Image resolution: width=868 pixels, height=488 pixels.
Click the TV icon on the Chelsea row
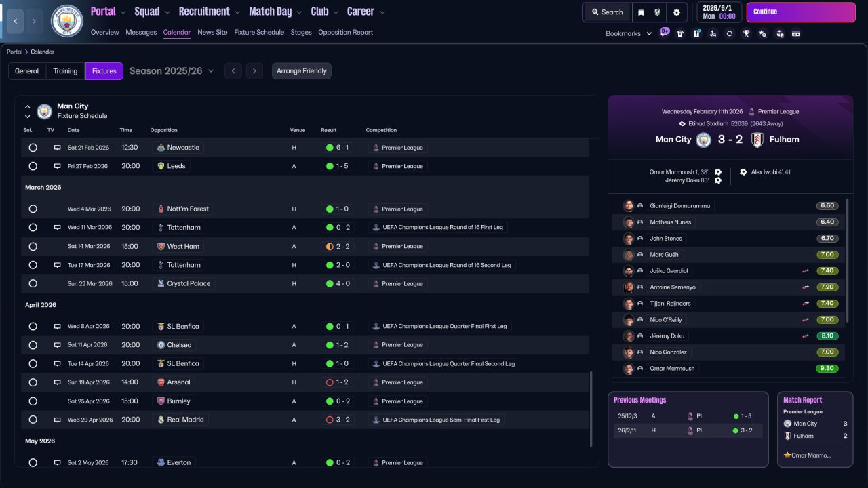[58, 345]
